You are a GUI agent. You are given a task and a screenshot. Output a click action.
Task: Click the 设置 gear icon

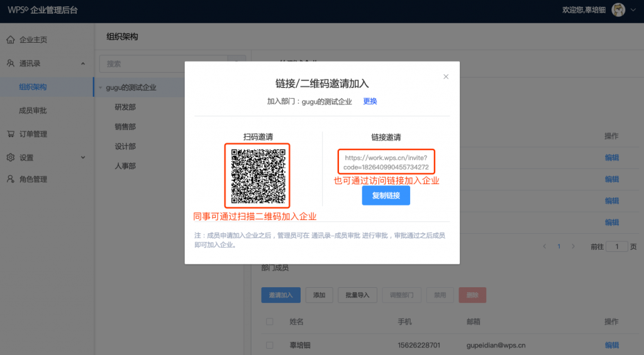coord(11,157)
